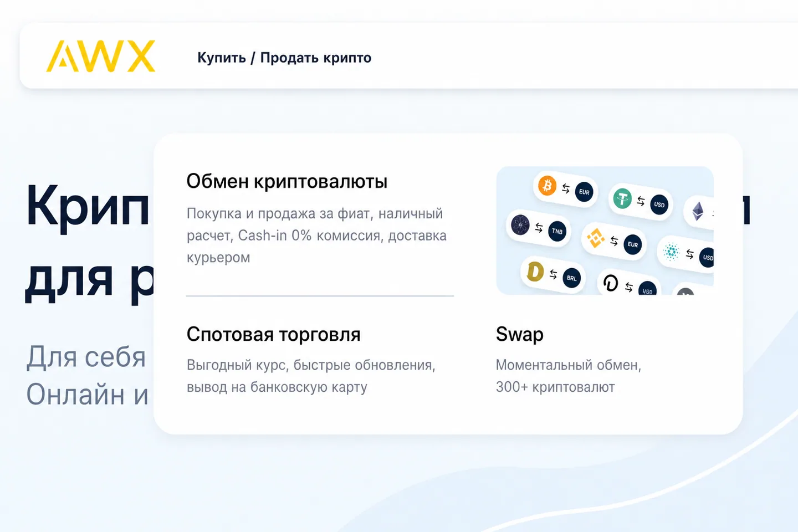
Task: Click the swap arrows between Bitcoin and EUR
Action: point(566,188)
